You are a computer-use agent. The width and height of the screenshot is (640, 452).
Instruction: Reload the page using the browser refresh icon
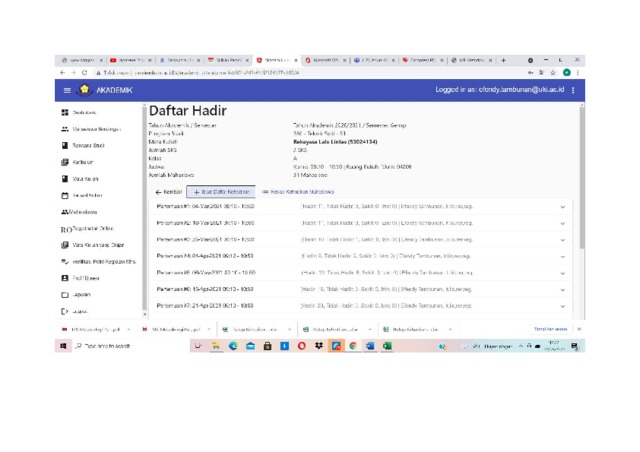point(84,73)
